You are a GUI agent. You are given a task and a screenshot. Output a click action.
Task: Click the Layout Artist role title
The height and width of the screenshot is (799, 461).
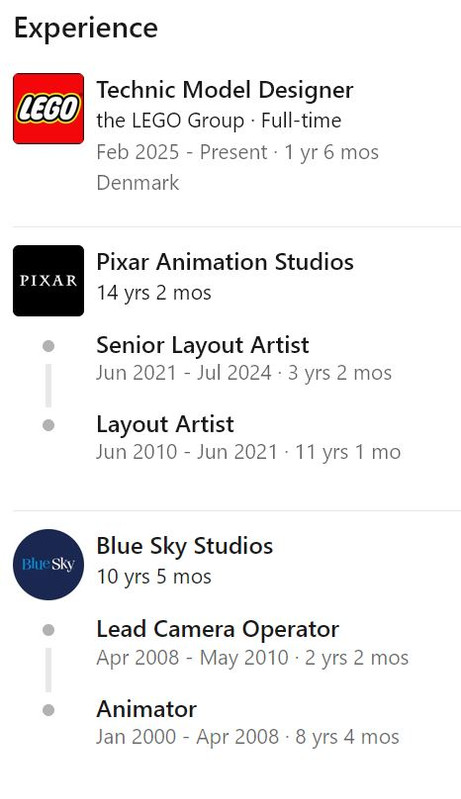tap(165, 424)
